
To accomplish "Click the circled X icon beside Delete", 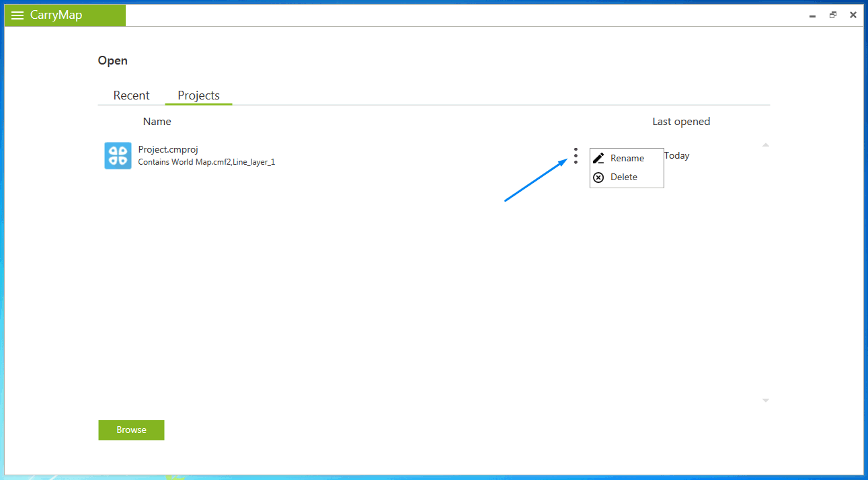I will (x=598, y=177).
